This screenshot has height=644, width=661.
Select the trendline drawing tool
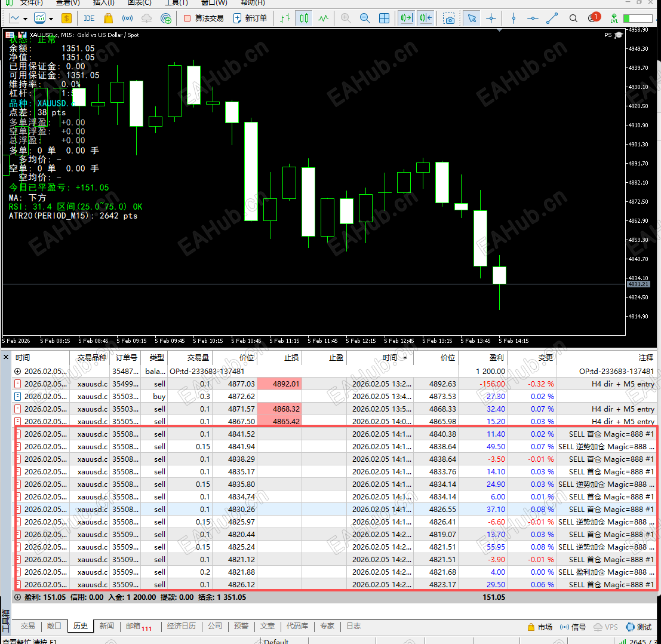click(552, 18)
